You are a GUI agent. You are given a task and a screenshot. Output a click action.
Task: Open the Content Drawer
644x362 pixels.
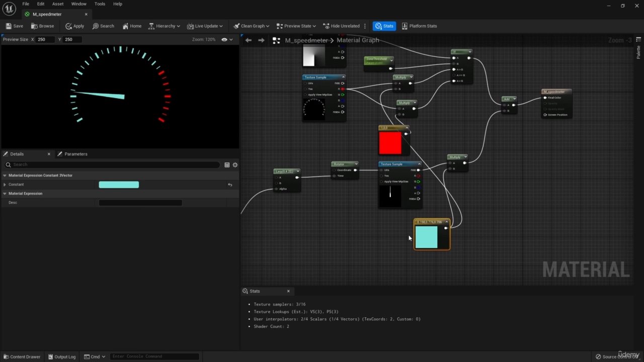(22, 356)
